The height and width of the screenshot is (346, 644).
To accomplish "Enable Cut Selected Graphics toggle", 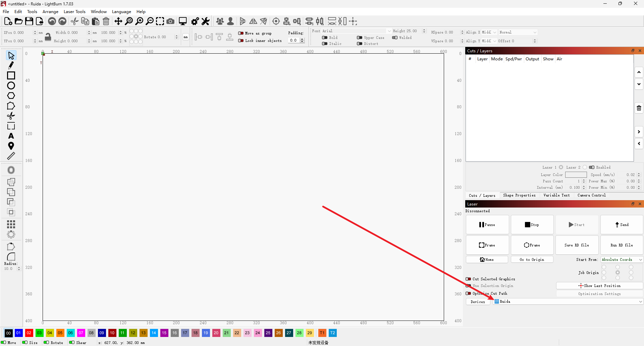I will (468, 279).
